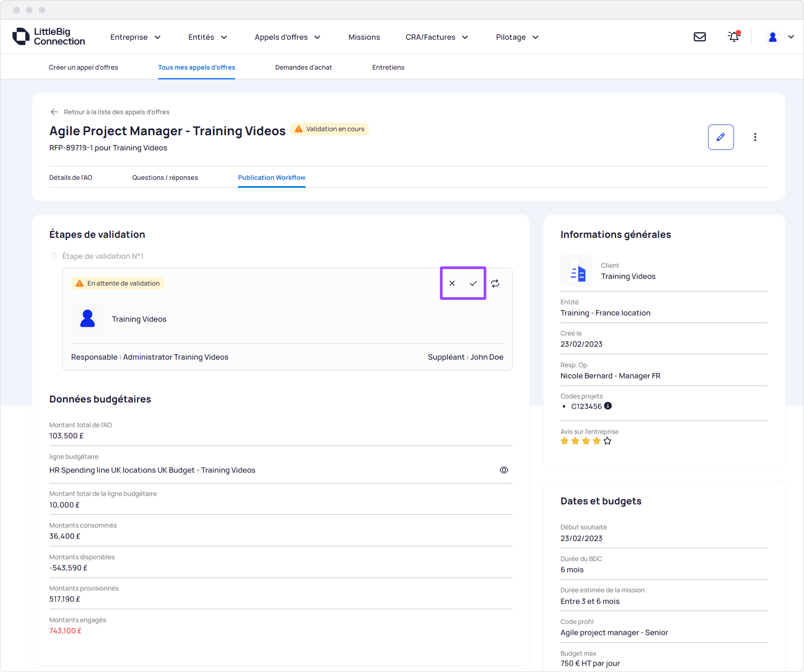Click the third rating star

point(586,441)
